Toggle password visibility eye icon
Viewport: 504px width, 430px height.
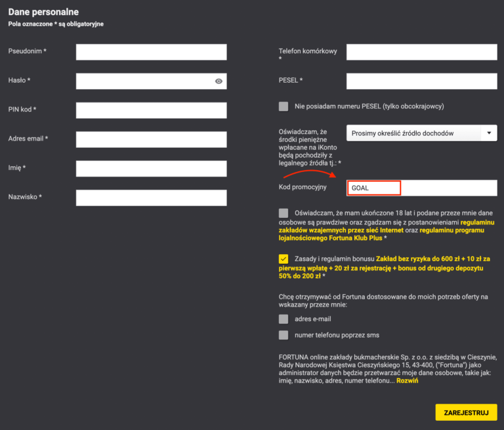point(219,81)
